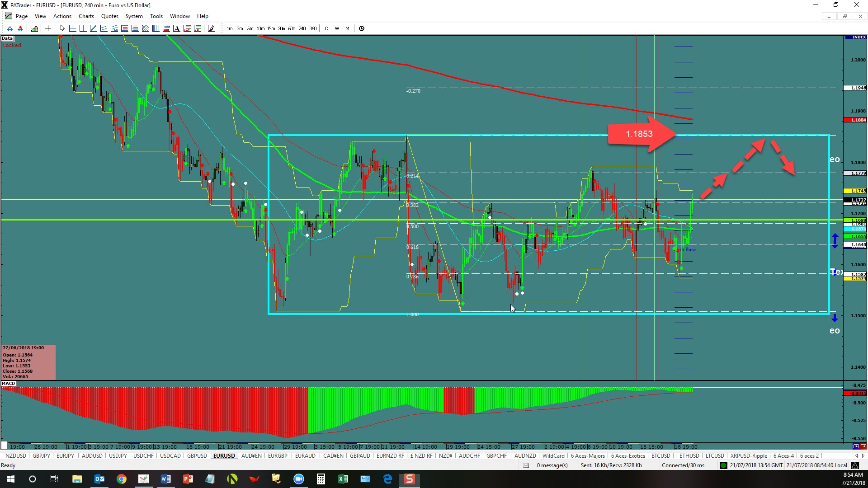Viewport: 868px width, 488px height.
Task: Switch chart to 60m timeframe
Action: click(x=292, y=28)
